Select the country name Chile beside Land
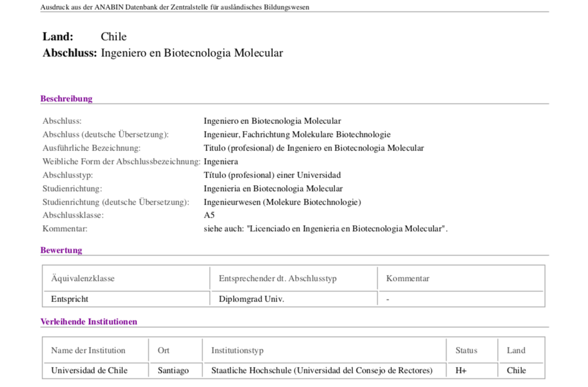Image resolution: width=588 pixels, height=387 pixels. [113, 36]
